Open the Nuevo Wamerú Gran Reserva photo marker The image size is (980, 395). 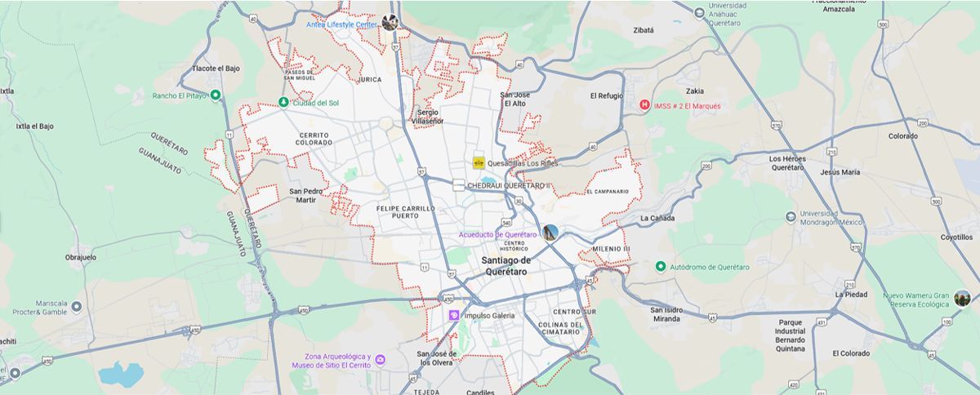pyautogui.click(x=963, y=298)
